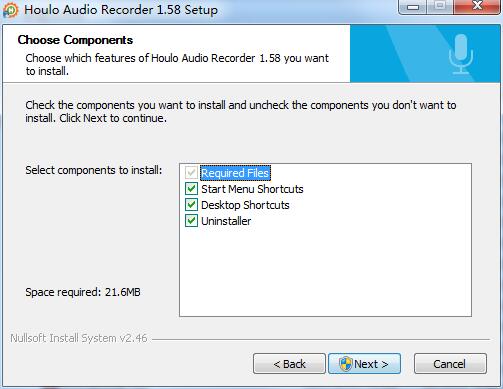This screenshot has width=503, height=389.
Task: Toggle the Uninstaller checkbox
Action: 191,221
